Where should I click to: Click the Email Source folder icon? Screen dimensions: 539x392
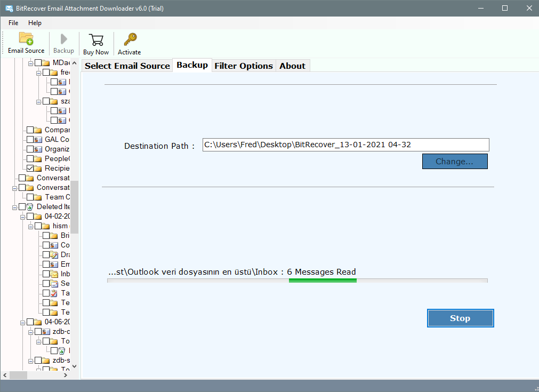click(x=26, y=38)
